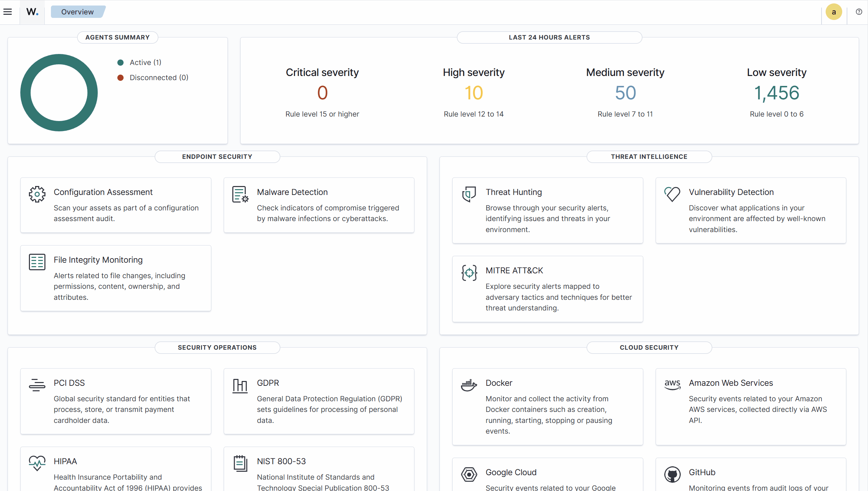Click the Threat Hunting shield icon
The width and height of the screenshot is (868, 491).
coord(469,194)
